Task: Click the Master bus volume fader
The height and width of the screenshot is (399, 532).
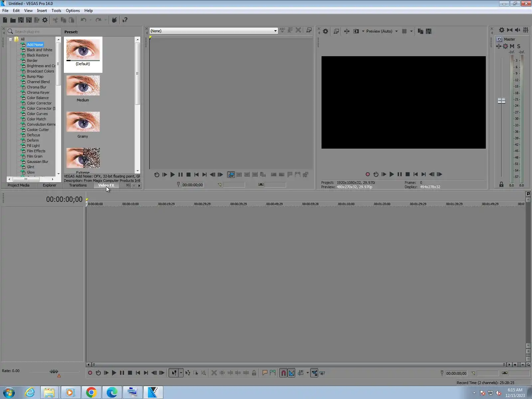Action: [501, 100]
